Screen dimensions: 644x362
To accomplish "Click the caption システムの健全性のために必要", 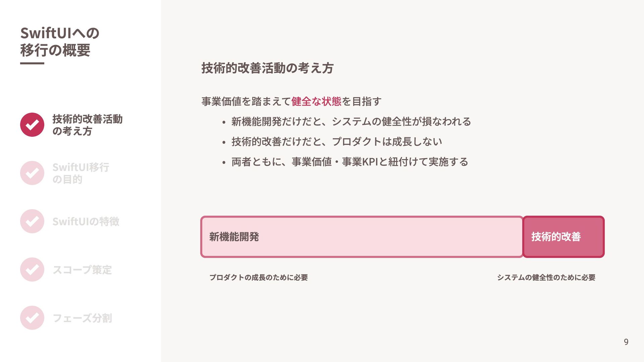I will pos(546,278).
